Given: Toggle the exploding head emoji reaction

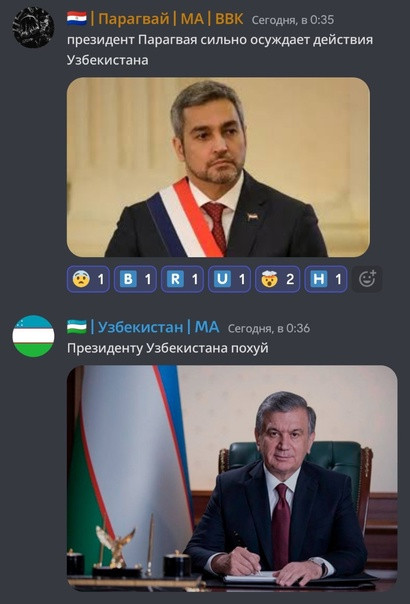Looking at the screenshot, I should (277, 279).
